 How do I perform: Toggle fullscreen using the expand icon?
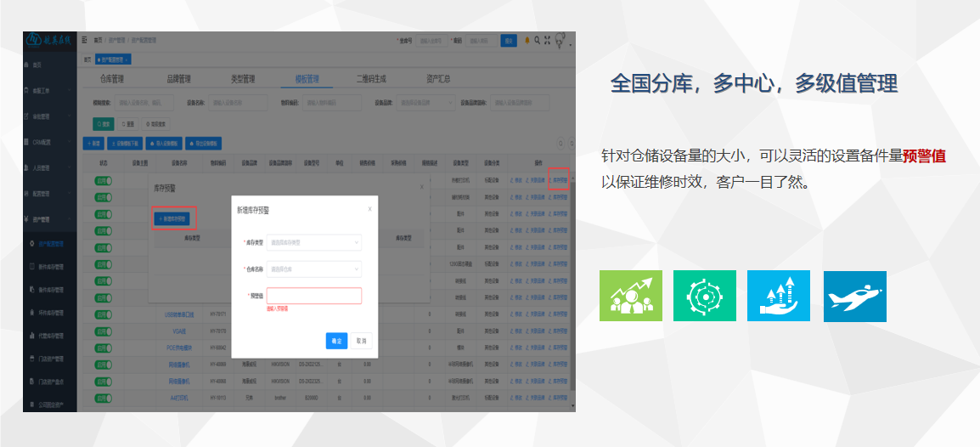548,40
